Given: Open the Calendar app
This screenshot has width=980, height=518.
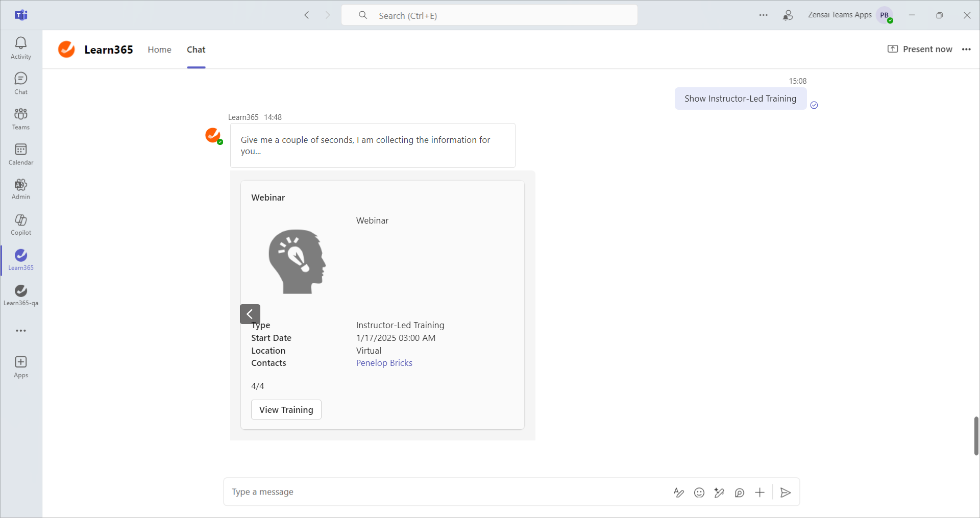Looking at the screenshot, I should tap(21, 154).
